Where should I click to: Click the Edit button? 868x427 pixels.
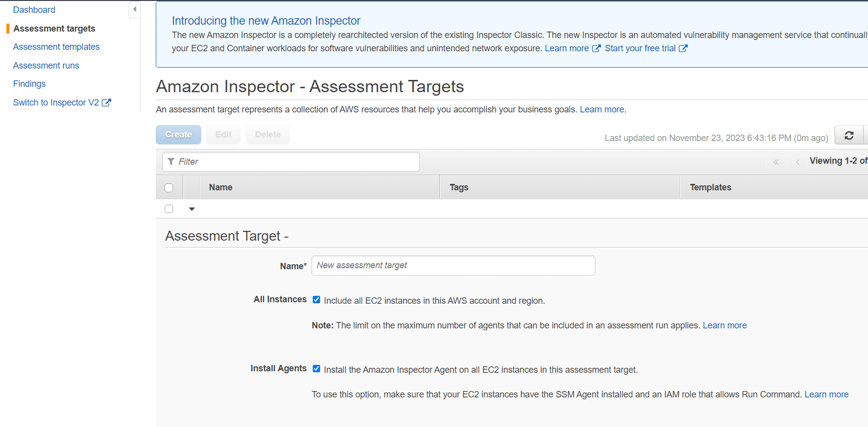point(223,135)
